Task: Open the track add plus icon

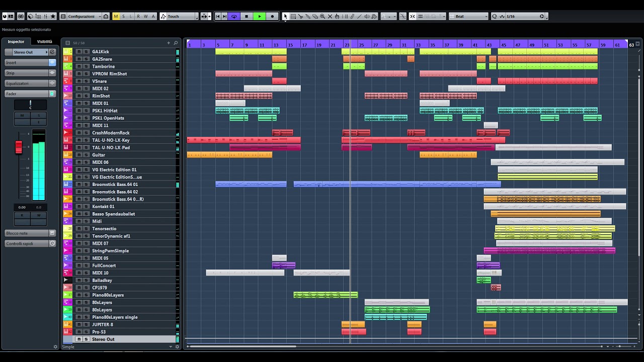Action: (169, 43)
